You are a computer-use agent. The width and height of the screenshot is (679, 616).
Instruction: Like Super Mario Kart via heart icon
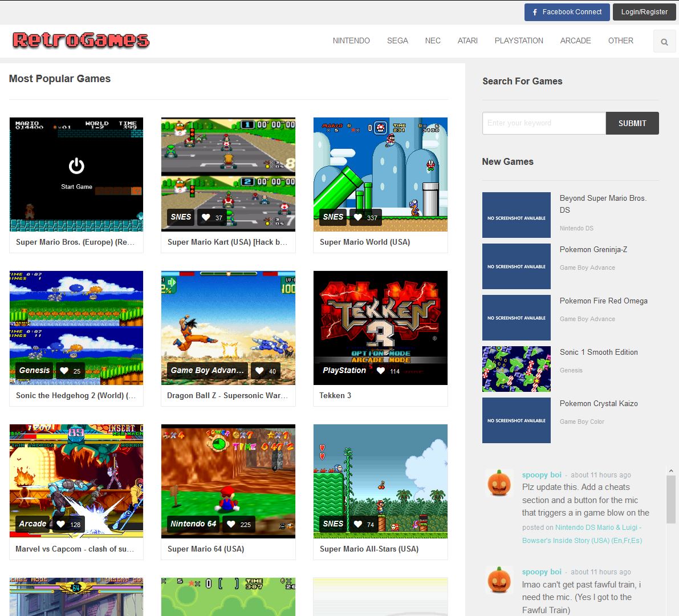click(x=206, y=217)
